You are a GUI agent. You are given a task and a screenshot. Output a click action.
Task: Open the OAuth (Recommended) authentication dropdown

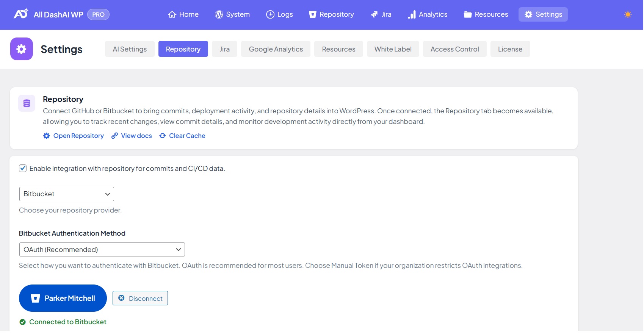tap(102, 250)
